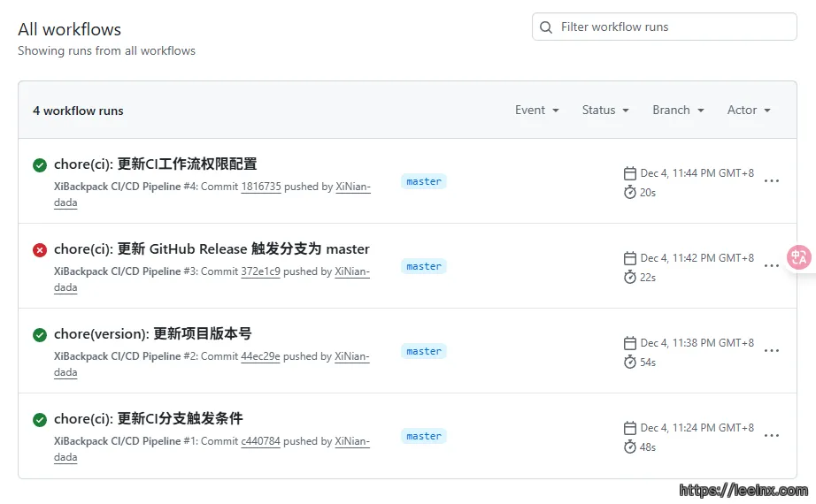Click the success icon for run #1
The width and height of the screenshot is (816, 504).
point(40,419)
